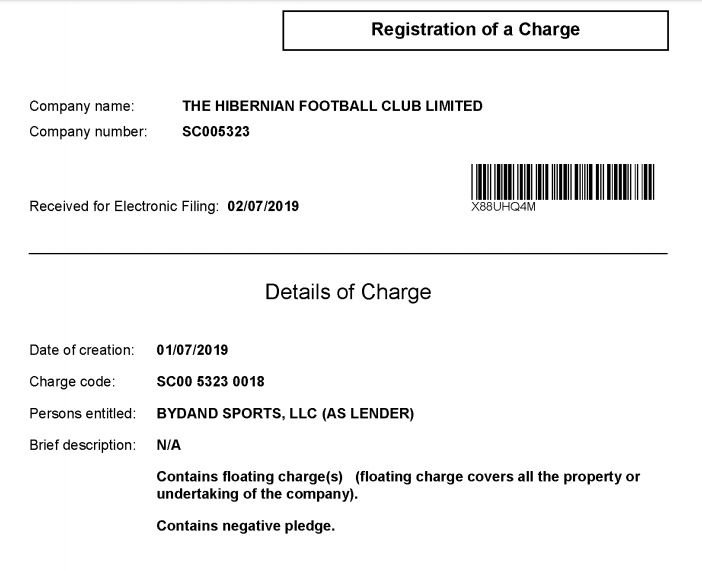This screenshot has width=702, height=571.
Task: Click the barcode code X88UHQ4M
Action: click(503, 207)
